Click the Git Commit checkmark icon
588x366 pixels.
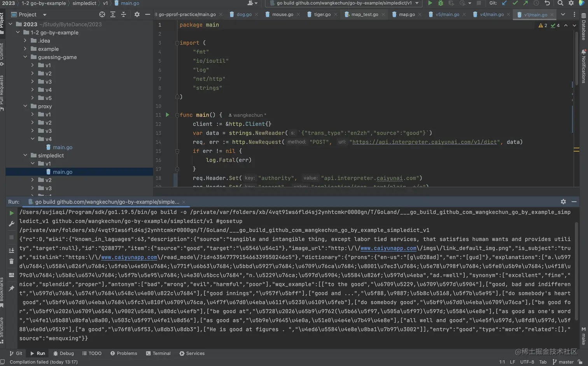point(515,3)
